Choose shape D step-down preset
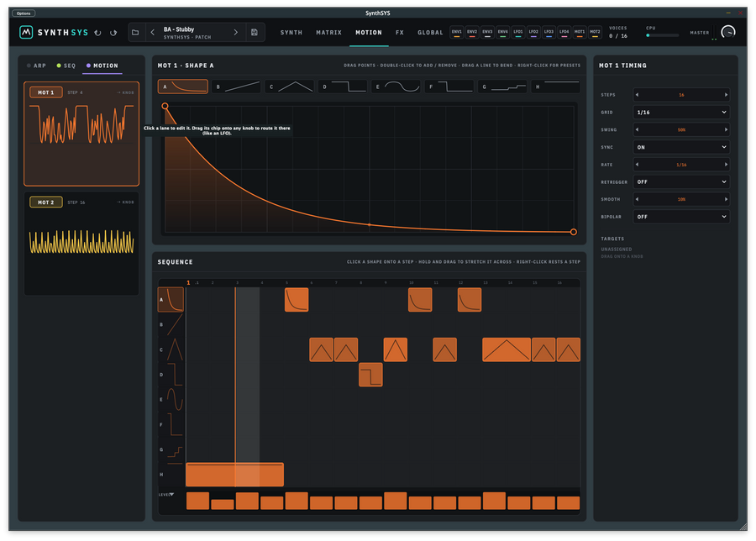The image size is (756, 541). (x=343, y=87)
